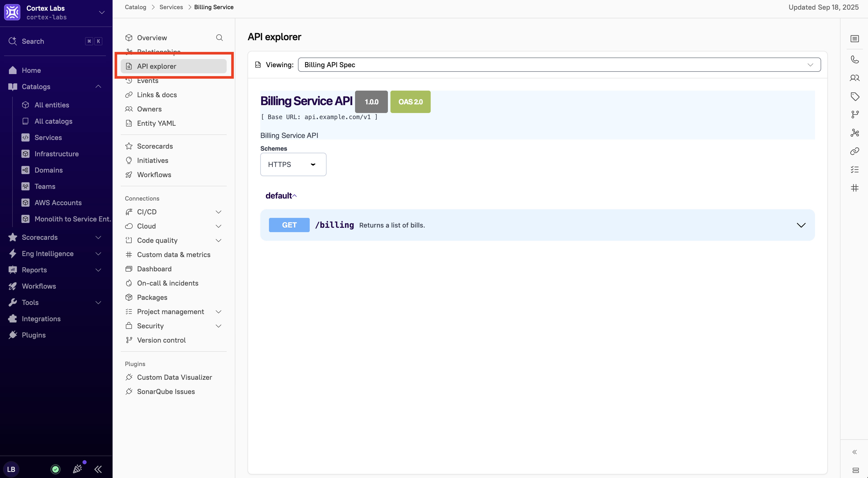Open the party popper announcements icon
Screen dimensions: 868x478
(78, 469)
